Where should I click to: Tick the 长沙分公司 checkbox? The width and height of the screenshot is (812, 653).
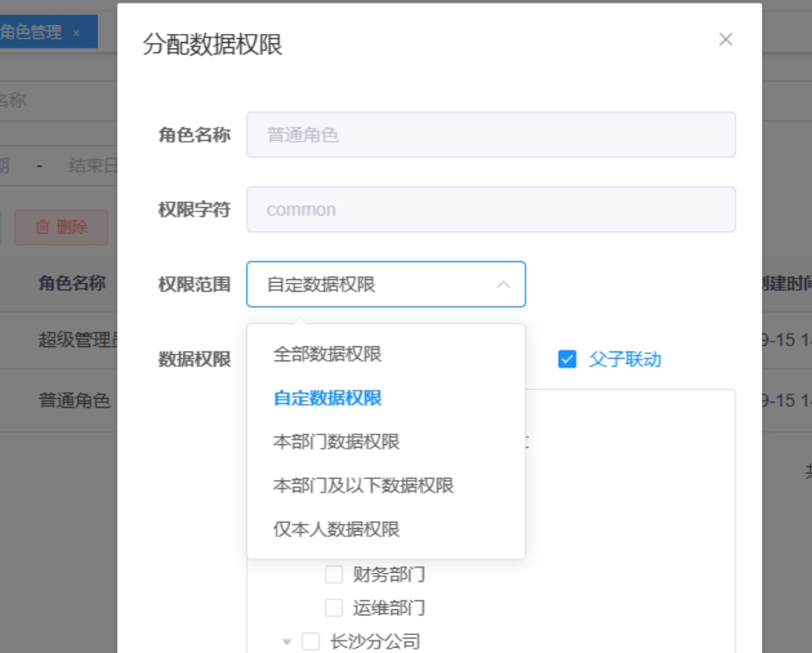tap(311, 641)
